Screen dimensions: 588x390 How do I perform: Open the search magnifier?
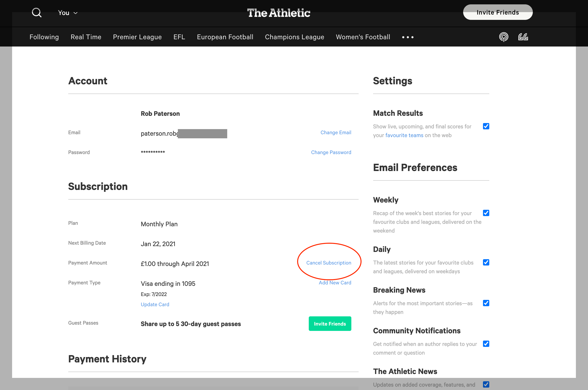click(36, 12)
